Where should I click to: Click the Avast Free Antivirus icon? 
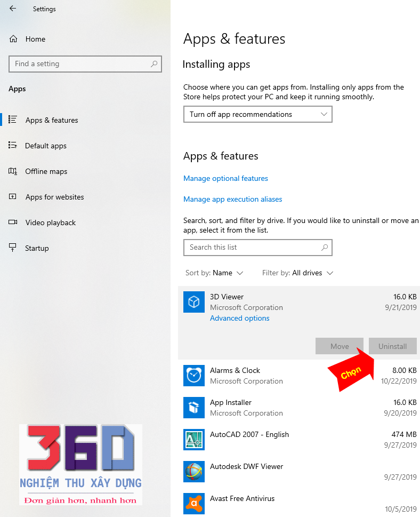click(x=193, y=504)
